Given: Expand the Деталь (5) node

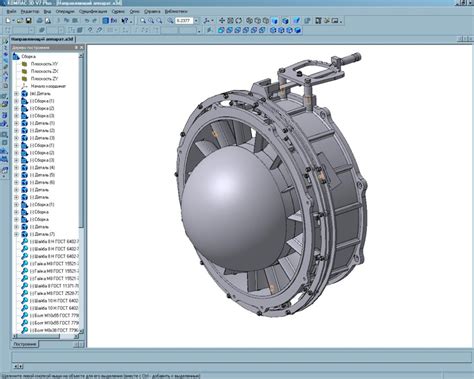Looking at the screenshot, I should (x=16, y=175).
